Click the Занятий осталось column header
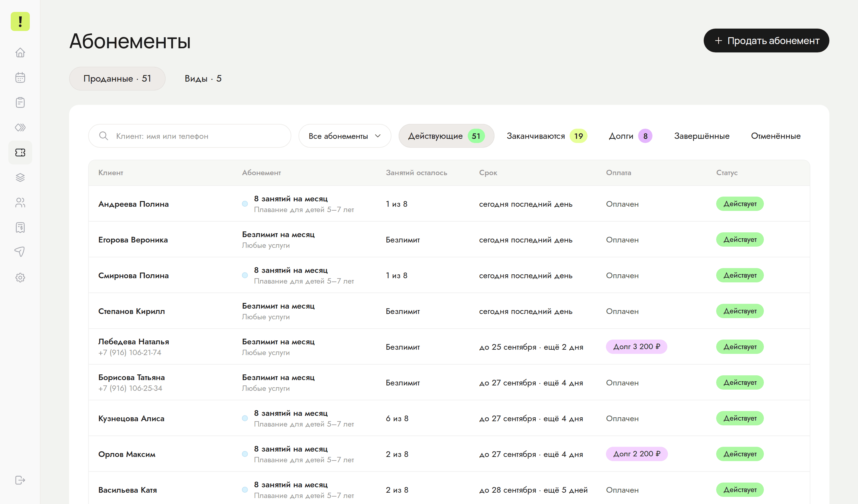The width and height of the screenshot is (858, 504). 416,173
